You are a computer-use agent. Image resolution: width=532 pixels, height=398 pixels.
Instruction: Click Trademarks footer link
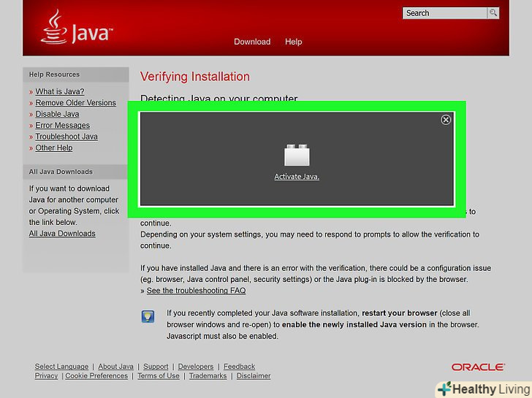(x=208, y=376)
